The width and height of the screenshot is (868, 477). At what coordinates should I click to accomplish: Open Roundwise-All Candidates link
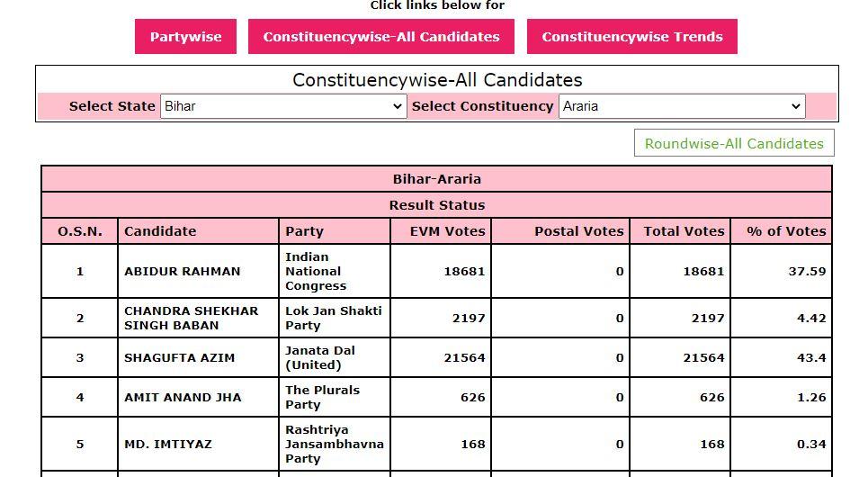pyautogui.click(x=734, y=143)
